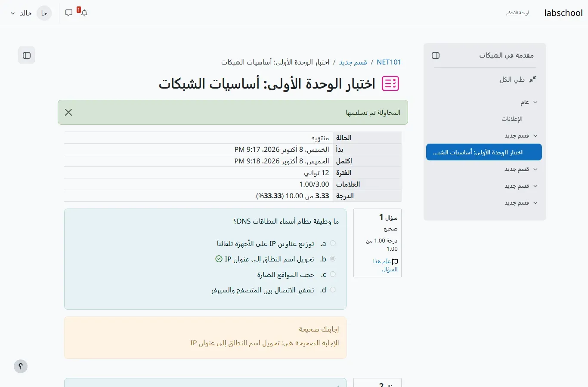Viewport: 588px width, 387px height.
Task: Open the قسم جديد breadcrumb link
Action: pos(353,62)
